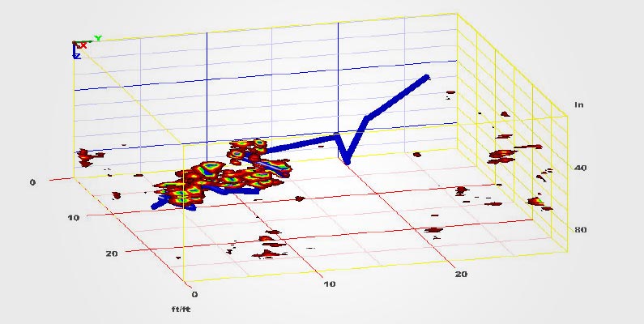The height and width of the screenshot is (324, 644).
Task: Select the 'ft/ft' axis units label
Action: click(181, 309)
